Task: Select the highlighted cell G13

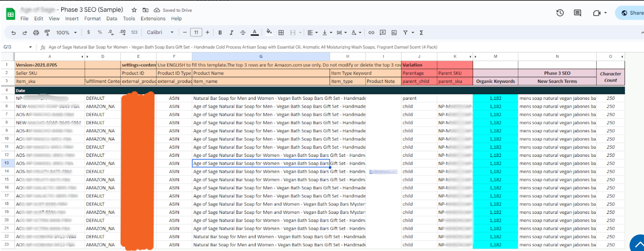Action: pos(260,163)
